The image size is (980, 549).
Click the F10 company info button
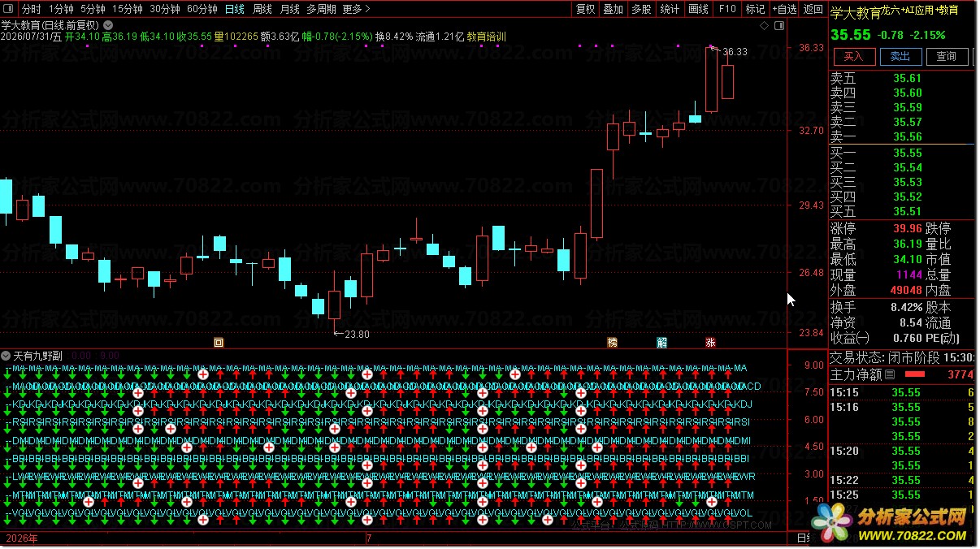tap(727, 9)
